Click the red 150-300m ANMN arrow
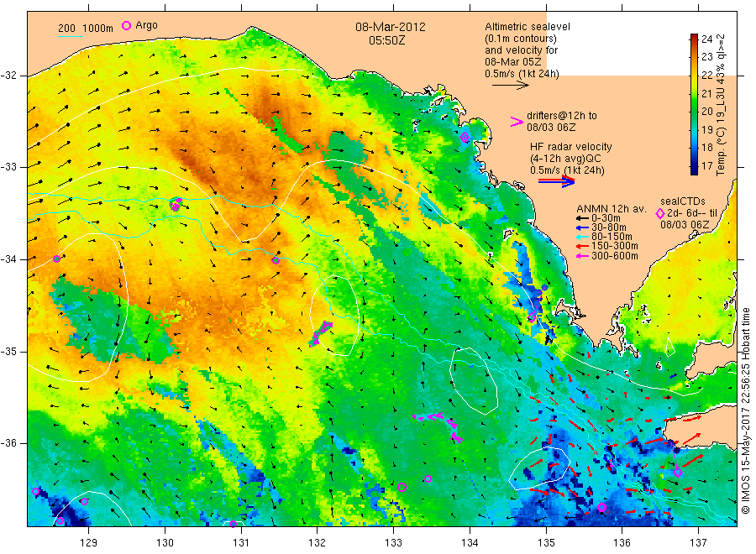Screen dimensions: 756x554 582,246
